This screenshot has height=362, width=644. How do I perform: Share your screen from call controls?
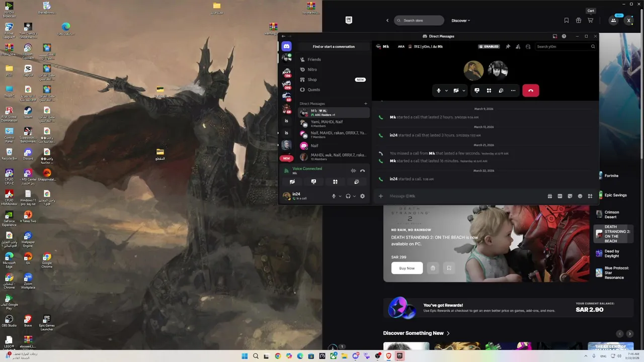tap(477, 90)
